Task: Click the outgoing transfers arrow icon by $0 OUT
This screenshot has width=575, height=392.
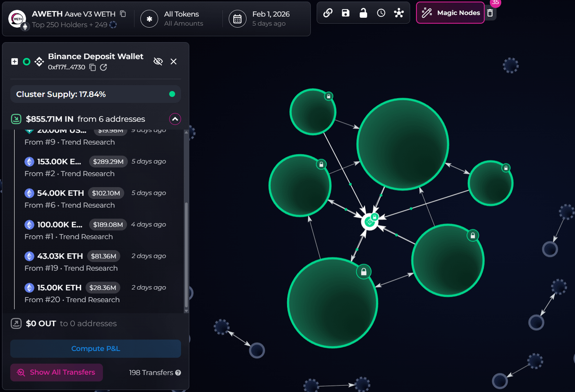Action: (x=15, y=324)
